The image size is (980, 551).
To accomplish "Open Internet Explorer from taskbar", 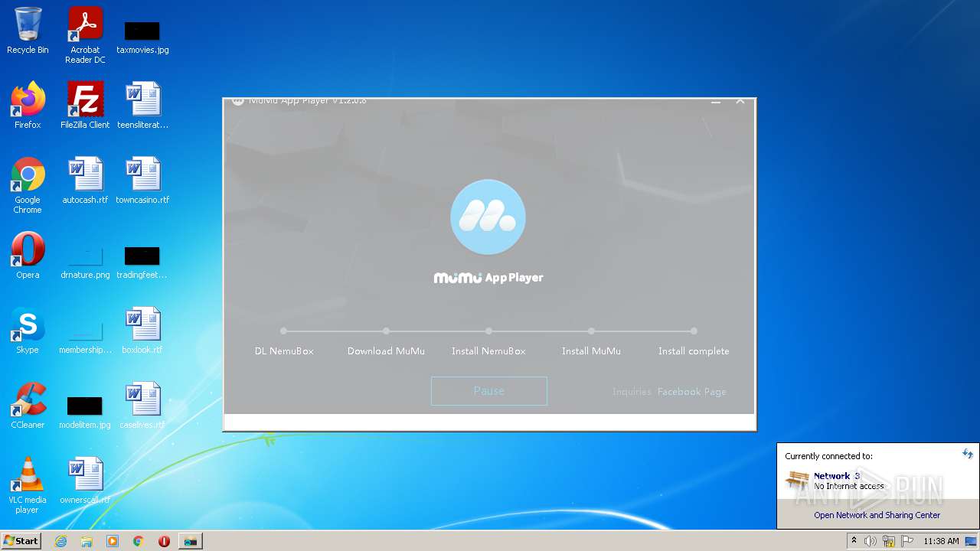I will click(x=60, y=541).
